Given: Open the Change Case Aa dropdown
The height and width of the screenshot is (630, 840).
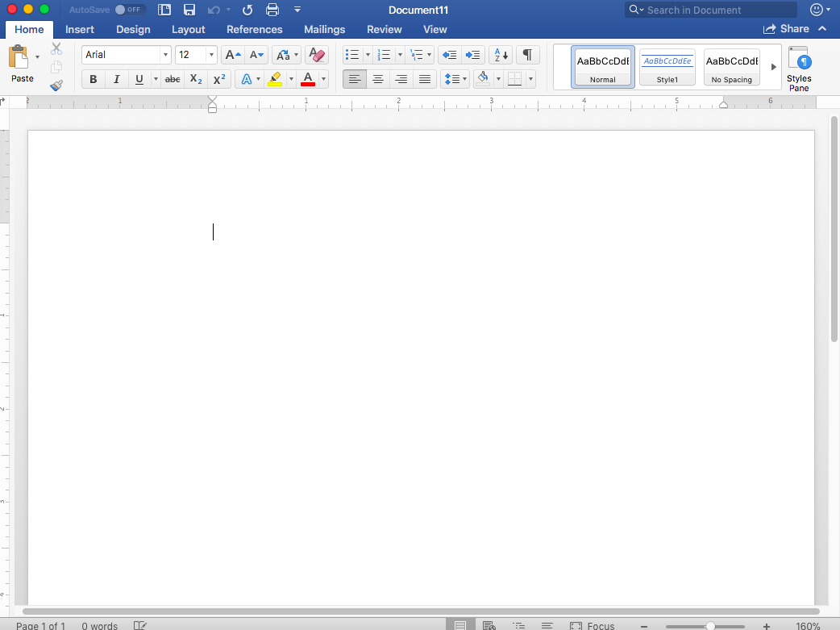Looking at the screenshot, I should pyautogui.click(x=287, y=55).
